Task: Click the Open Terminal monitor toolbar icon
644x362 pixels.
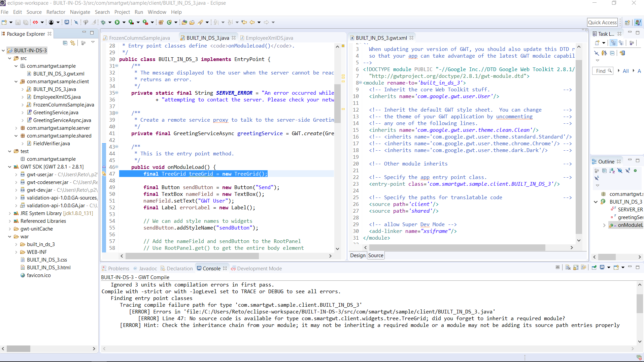Action: pos(67,22)
